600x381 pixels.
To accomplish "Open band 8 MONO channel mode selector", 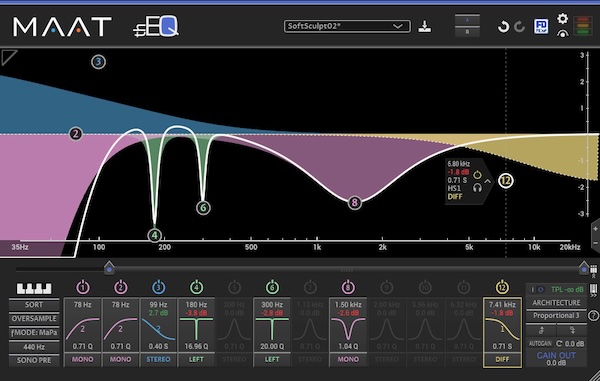I will tap(348, 360).
